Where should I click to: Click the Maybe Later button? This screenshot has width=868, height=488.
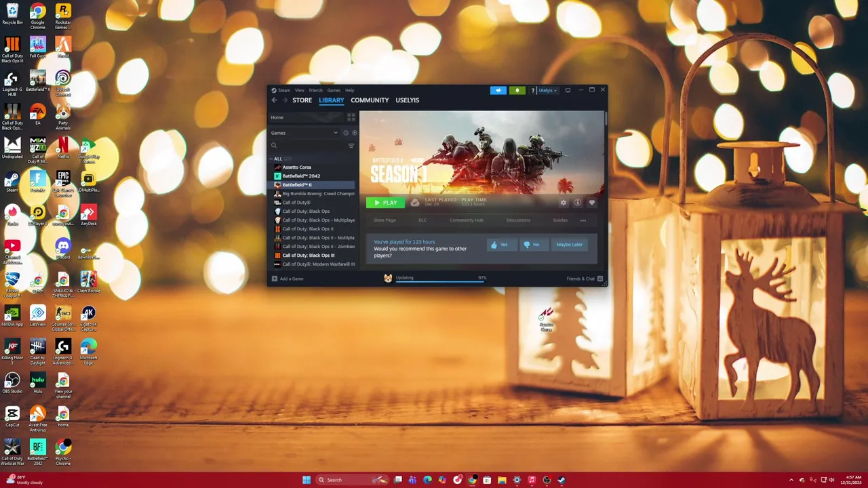pyautogui.click(x=570, y=245)
